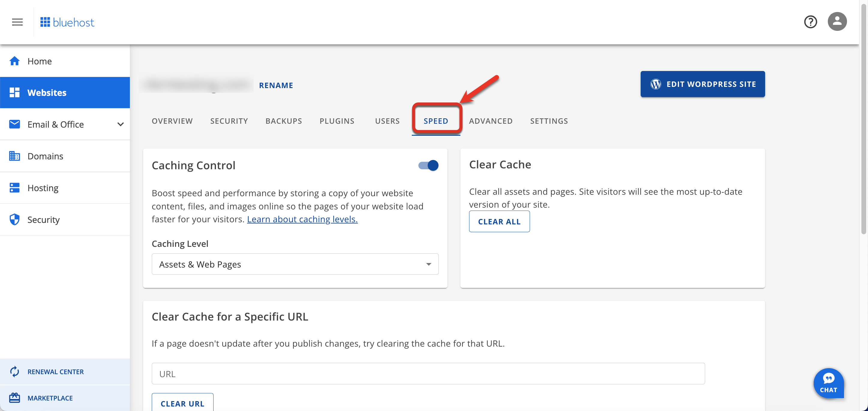The width and height of the screenshot is (868, 411).
Task: Open the hamburger navigation menu
Action: [x=17, y=22]
